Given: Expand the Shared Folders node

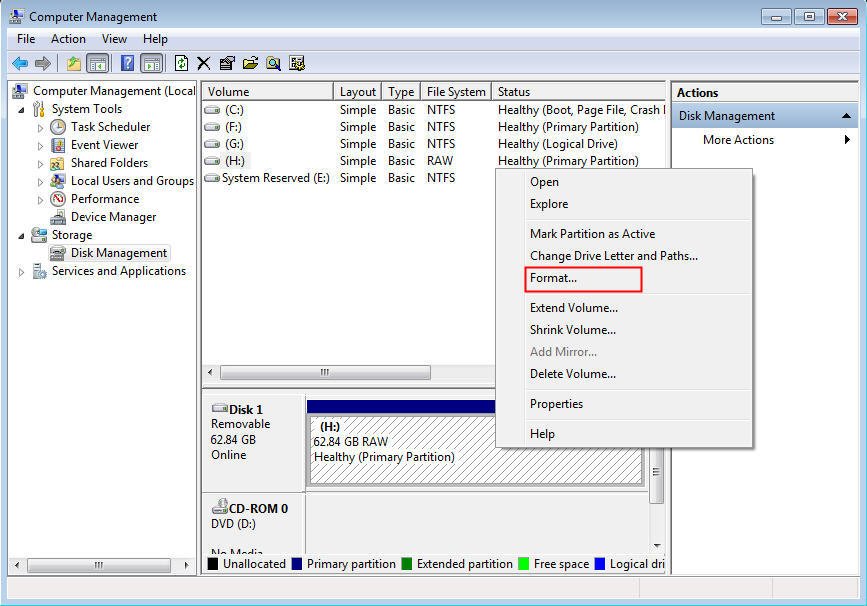Looking at the screenshot, I should [x=40, y=164].
